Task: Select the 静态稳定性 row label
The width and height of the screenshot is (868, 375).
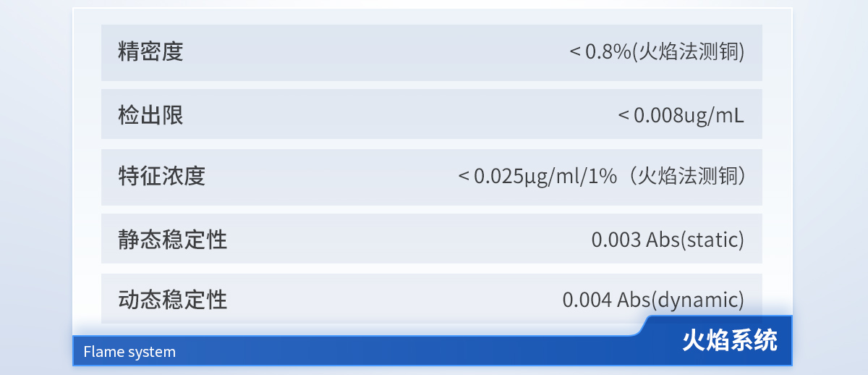Action: pos(172,239)
